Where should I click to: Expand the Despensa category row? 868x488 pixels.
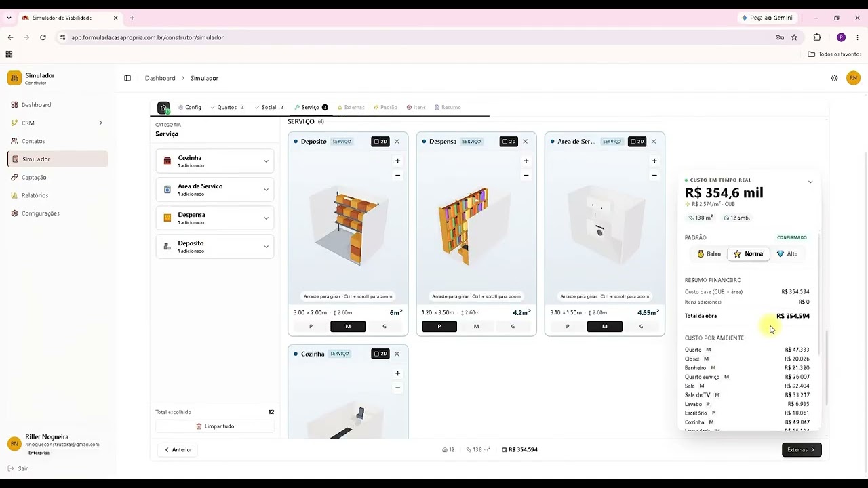[x=215, y=218]
